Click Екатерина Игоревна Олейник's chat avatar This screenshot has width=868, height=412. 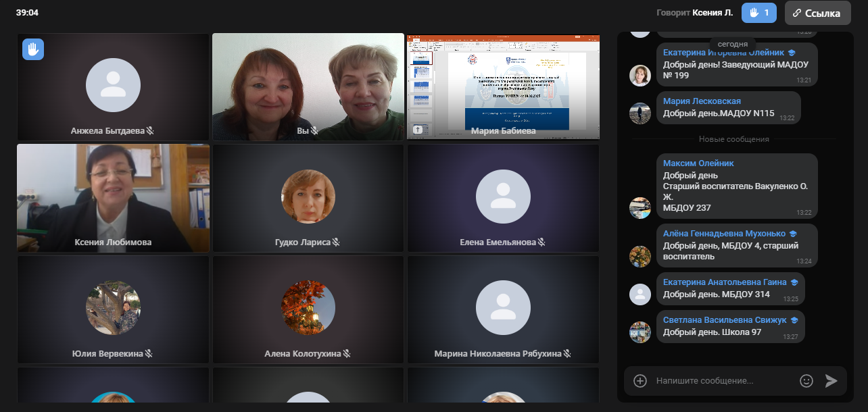640,76
